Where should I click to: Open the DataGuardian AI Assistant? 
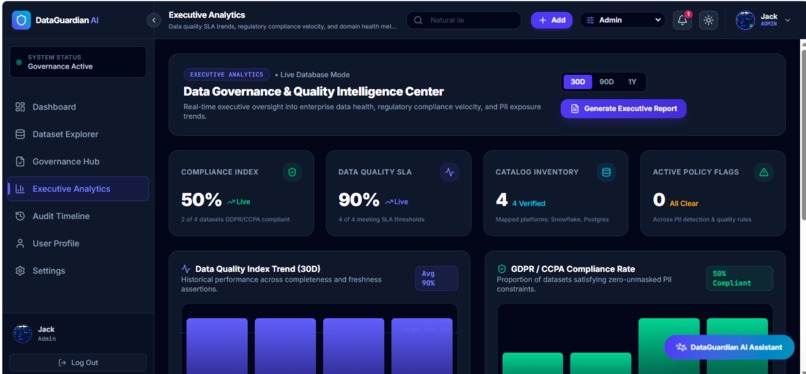(729, 347)
